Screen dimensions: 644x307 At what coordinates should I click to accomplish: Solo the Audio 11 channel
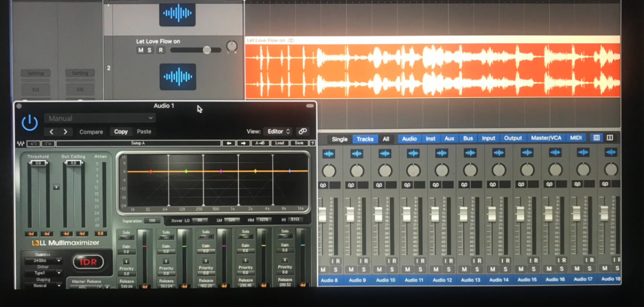pos(420,270)
